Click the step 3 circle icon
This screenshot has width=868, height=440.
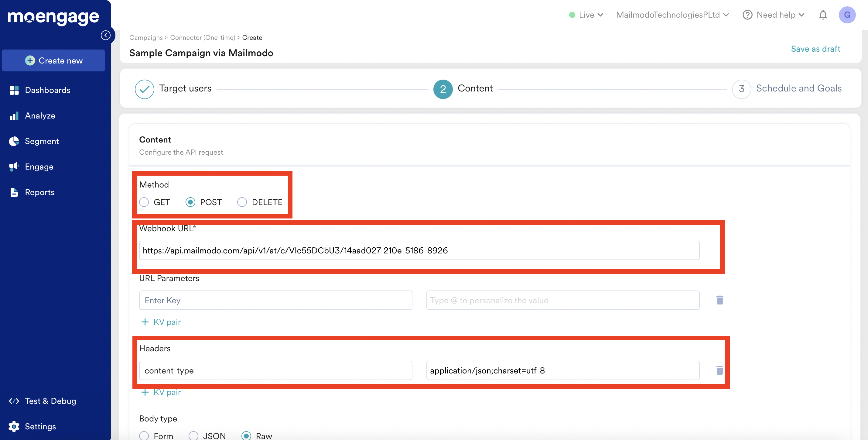(742, 89)
